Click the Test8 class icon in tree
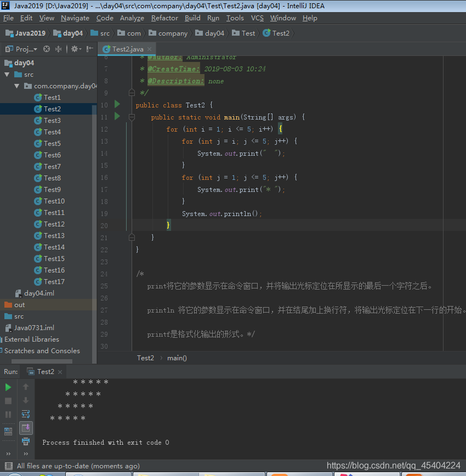Viewport: 466px width, 476px height. pyautogui.click(x=38, y=178)
